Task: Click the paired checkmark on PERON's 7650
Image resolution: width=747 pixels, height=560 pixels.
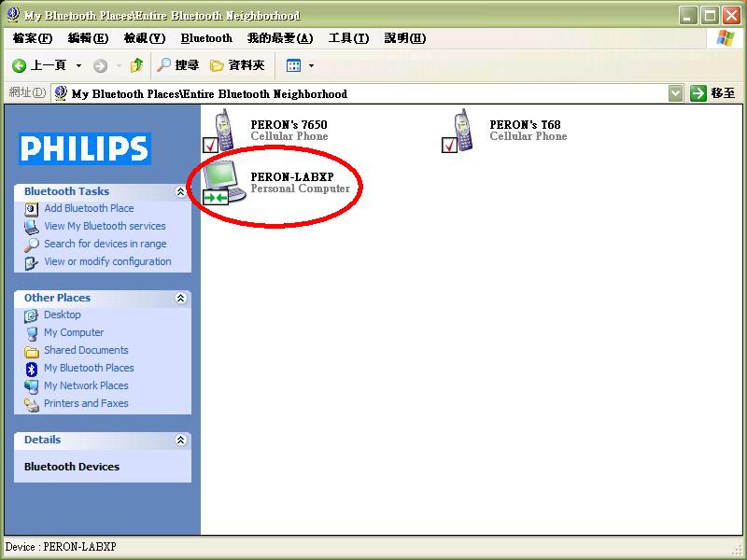Action: pyautogui.click(x=211, y=145)
